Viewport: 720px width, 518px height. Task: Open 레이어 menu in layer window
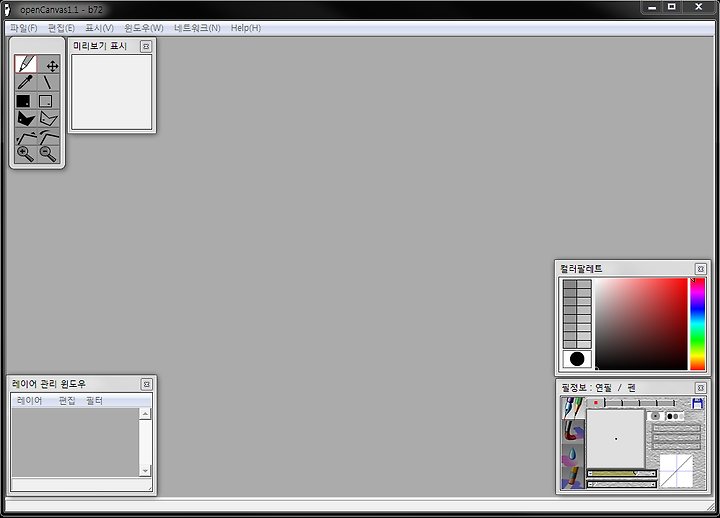coord(29,401)
